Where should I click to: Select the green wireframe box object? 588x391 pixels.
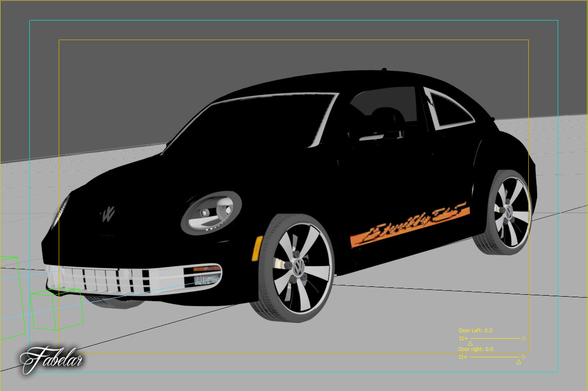(56, 309)
